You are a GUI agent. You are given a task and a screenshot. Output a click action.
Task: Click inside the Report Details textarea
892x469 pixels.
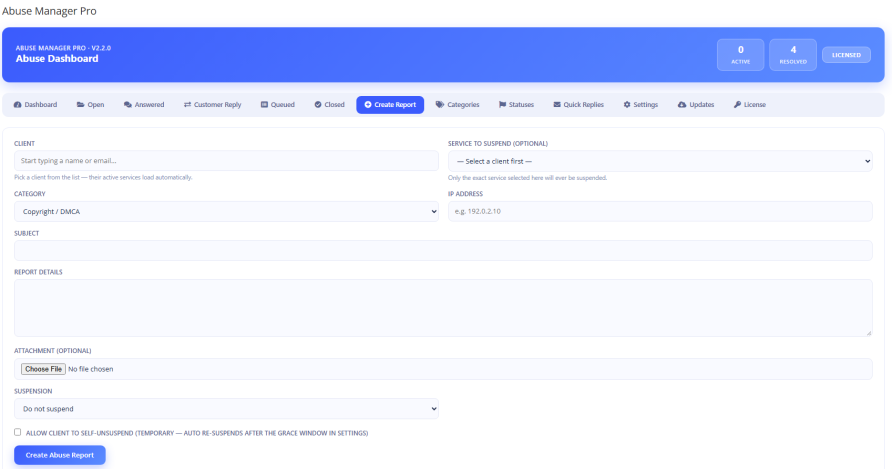[443, 308]
